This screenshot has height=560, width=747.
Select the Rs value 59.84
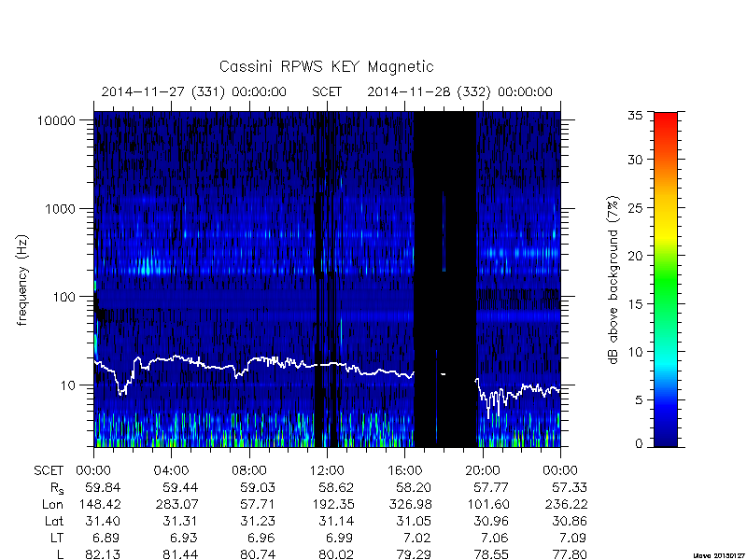coord(103,487)
